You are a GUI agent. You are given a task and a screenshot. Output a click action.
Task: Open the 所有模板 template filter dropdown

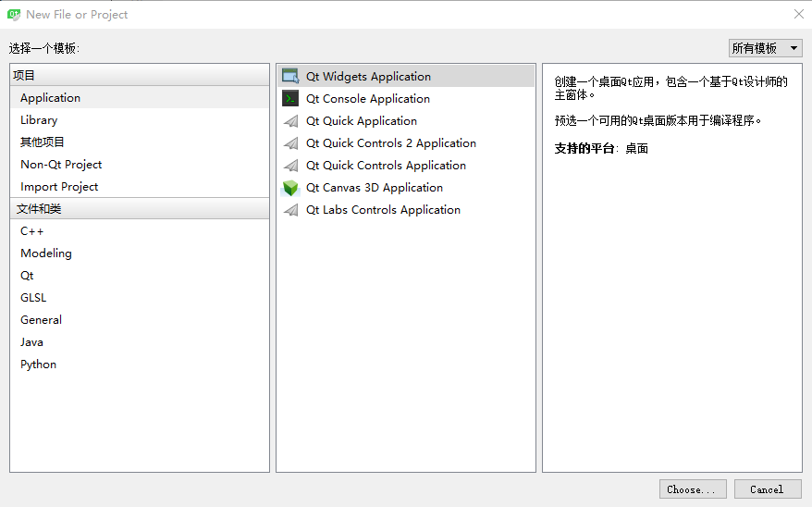click(765, 48)
